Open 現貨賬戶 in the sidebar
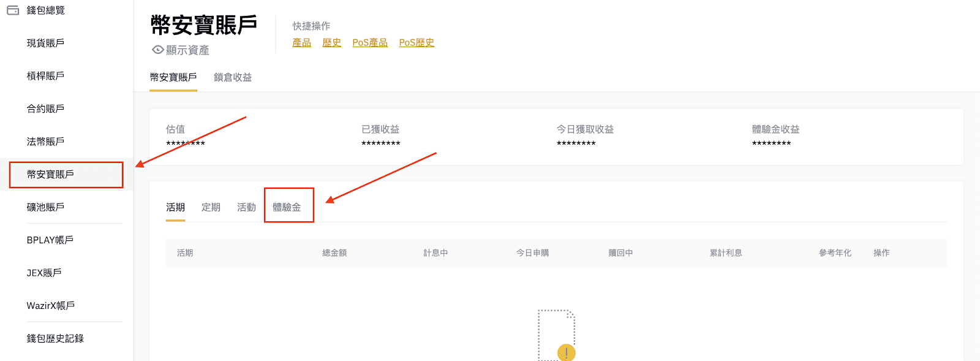Screen dimensions: 980x361 click(45, 43)
